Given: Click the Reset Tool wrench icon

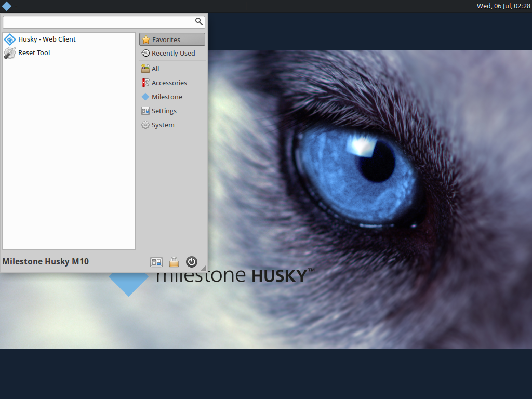Looking at the screenshot, I should click(x=10, y=53).
